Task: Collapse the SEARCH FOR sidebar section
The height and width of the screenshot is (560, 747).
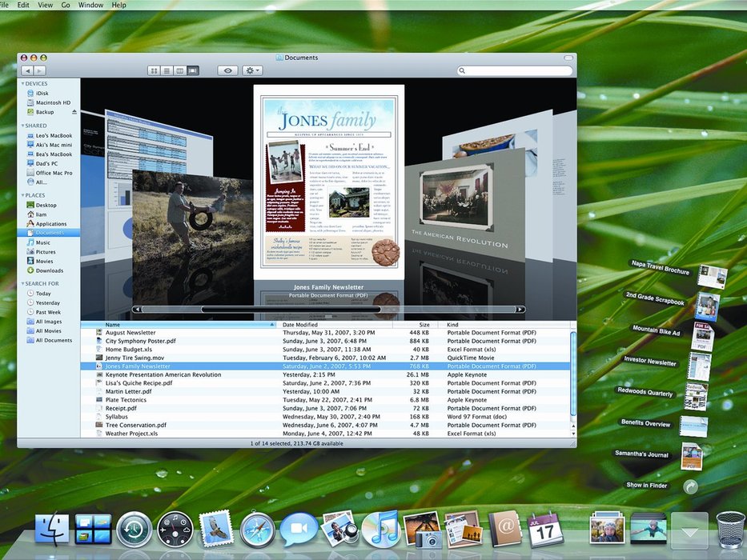Action: pos(22,283)
